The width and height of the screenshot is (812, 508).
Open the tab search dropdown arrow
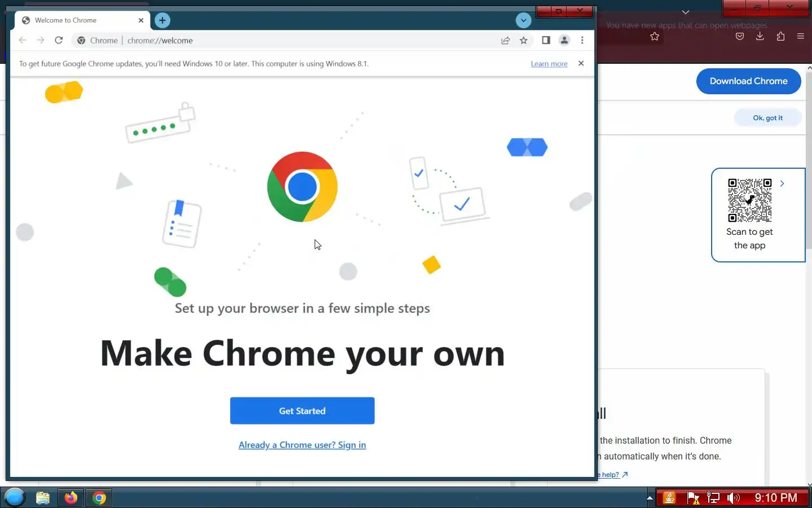coord(523,20)
